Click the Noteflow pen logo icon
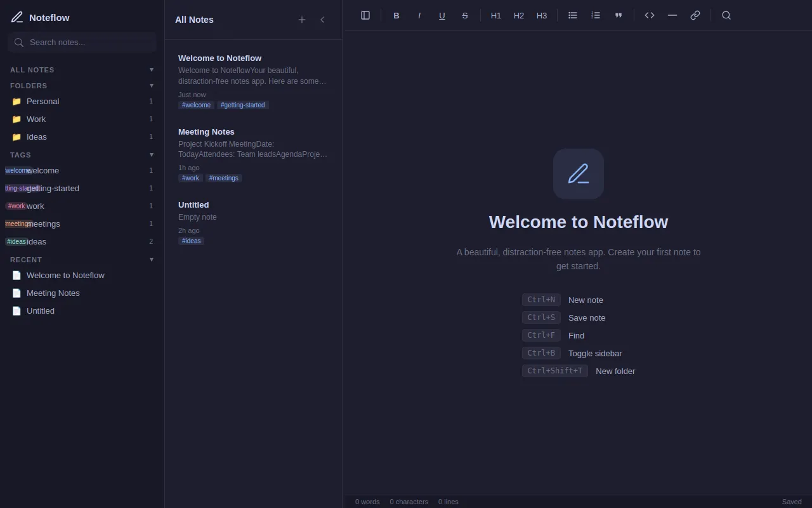Screen dimensions: 812x508 (x=17, y=17)
